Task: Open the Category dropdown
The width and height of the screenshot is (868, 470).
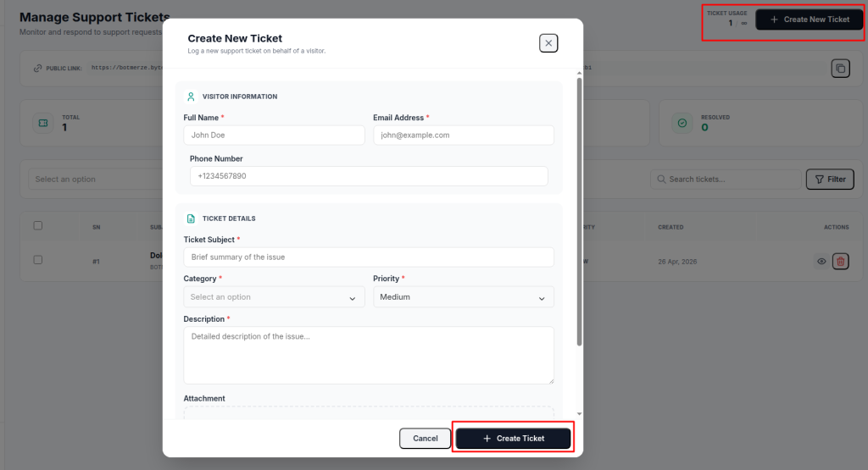Action: tap(274, 297)
